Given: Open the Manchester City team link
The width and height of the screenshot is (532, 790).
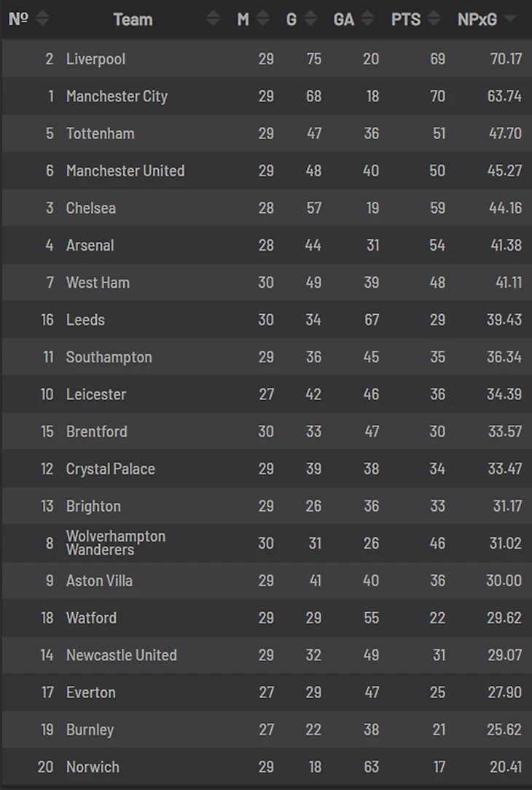Looking at the screenshot, I should click(x=117, y=96).
